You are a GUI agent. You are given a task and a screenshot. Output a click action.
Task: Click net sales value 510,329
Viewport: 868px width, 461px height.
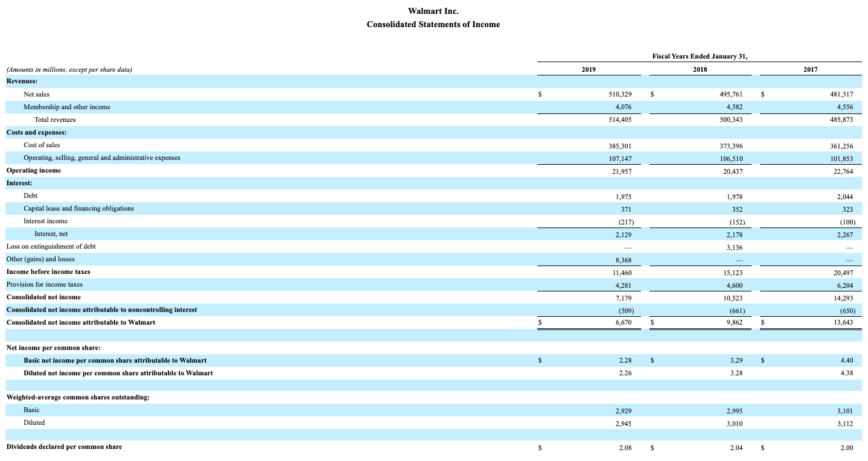[620, 94]
